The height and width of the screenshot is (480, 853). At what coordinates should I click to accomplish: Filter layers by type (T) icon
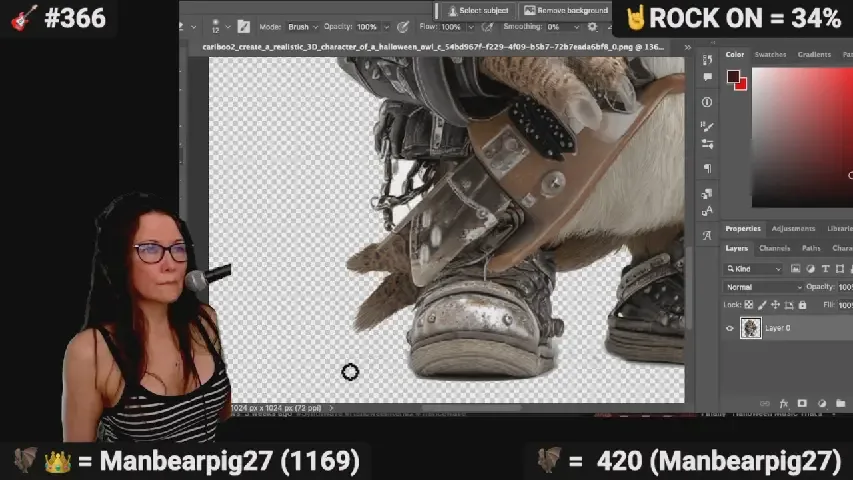click(824, 269)
